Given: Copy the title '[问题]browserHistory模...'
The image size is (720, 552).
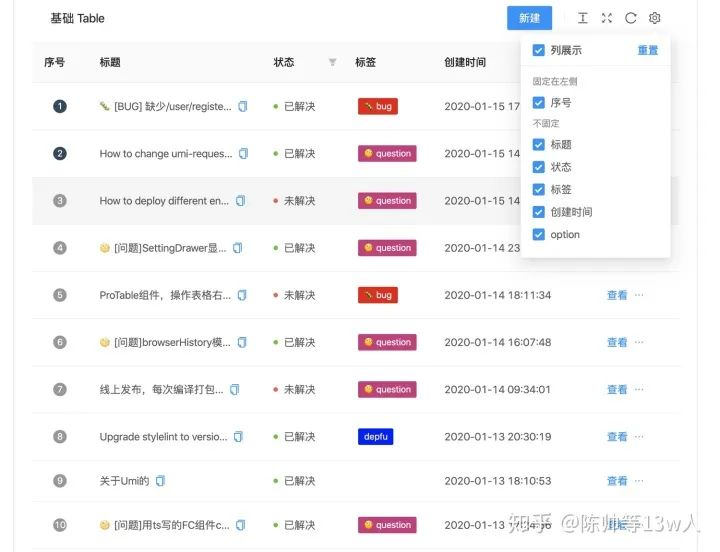Looking at the screenshot, I should [x=242, y=342].
